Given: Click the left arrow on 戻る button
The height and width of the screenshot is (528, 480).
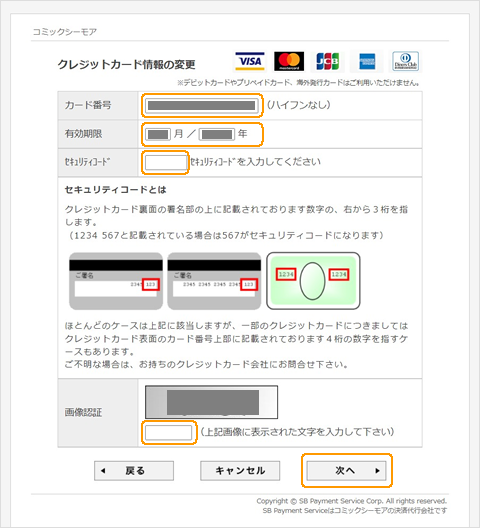Looking at the screenshot, I should coord(103,471).
